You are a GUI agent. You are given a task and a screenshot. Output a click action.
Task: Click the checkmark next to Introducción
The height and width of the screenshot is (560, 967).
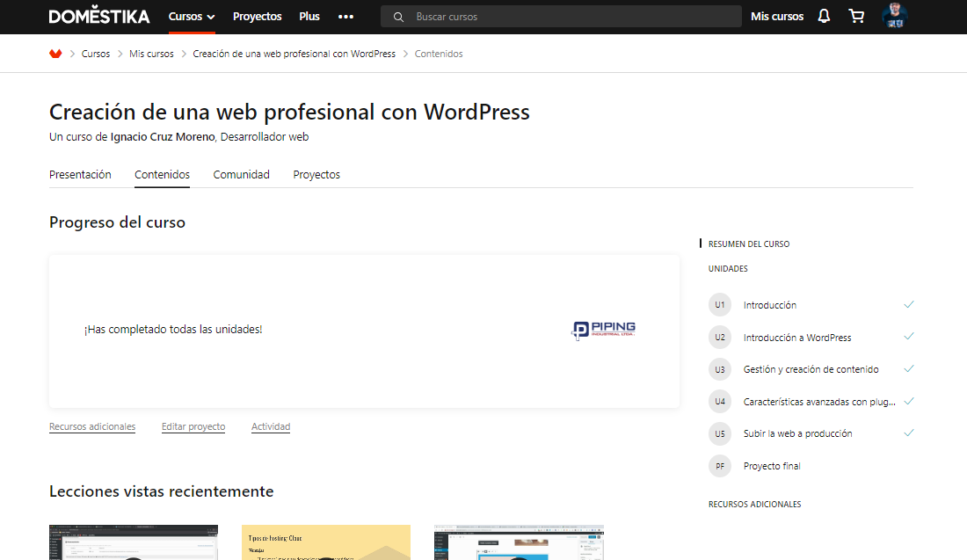click(908, 305)
